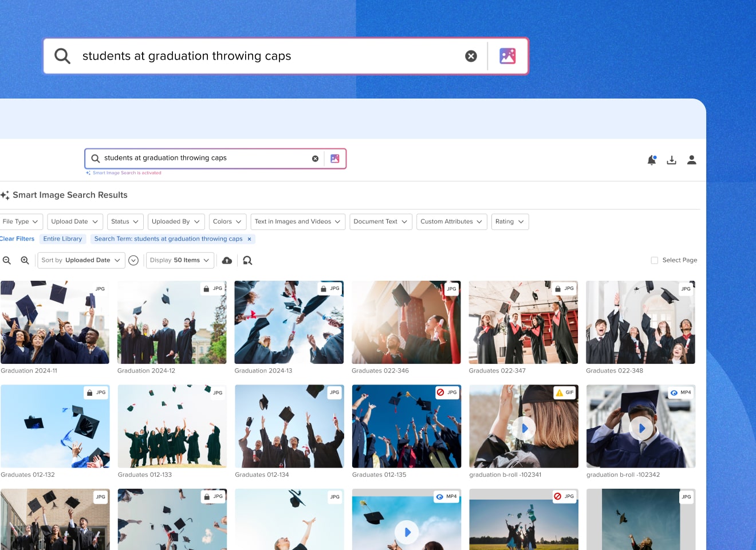Play graduation b-roll -102342 video
This screenshot has width=756, height=550.
[641, 428]
